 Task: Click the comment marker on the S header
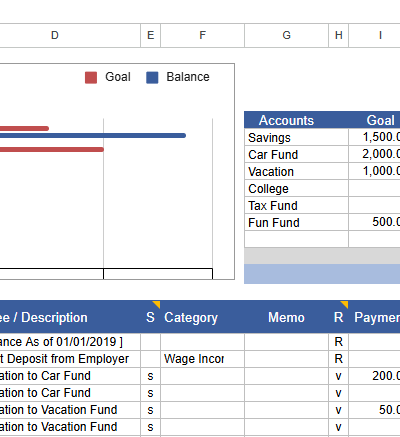coord(157,303)
